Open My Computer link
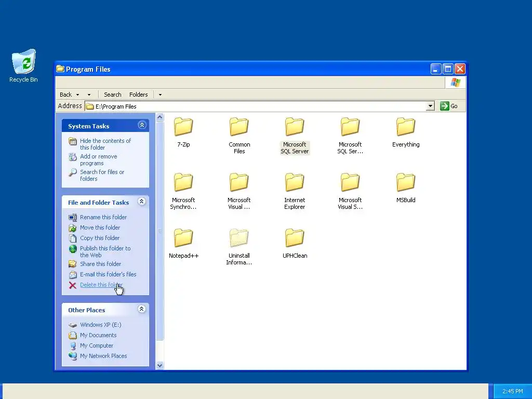Viewport: 532px width, 399px height. tap(97, 345)
